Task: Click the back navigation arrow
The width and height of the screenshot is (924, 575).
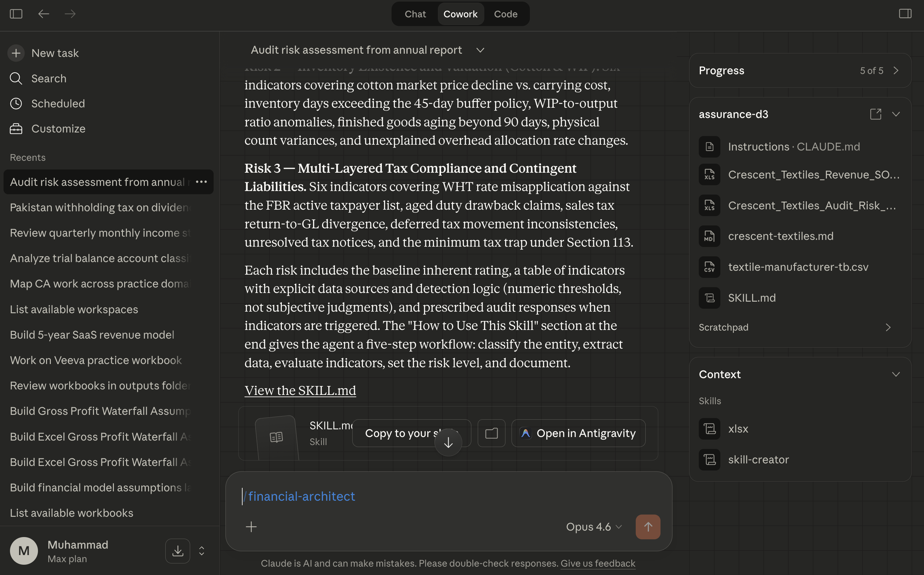Action: 44,14
